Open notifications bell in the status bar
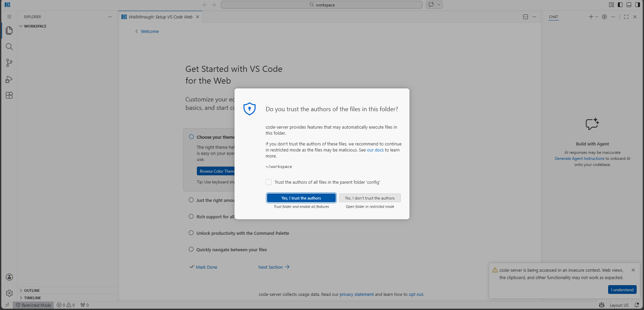Screen dimensions: 644x310 [x=637, y=305]
